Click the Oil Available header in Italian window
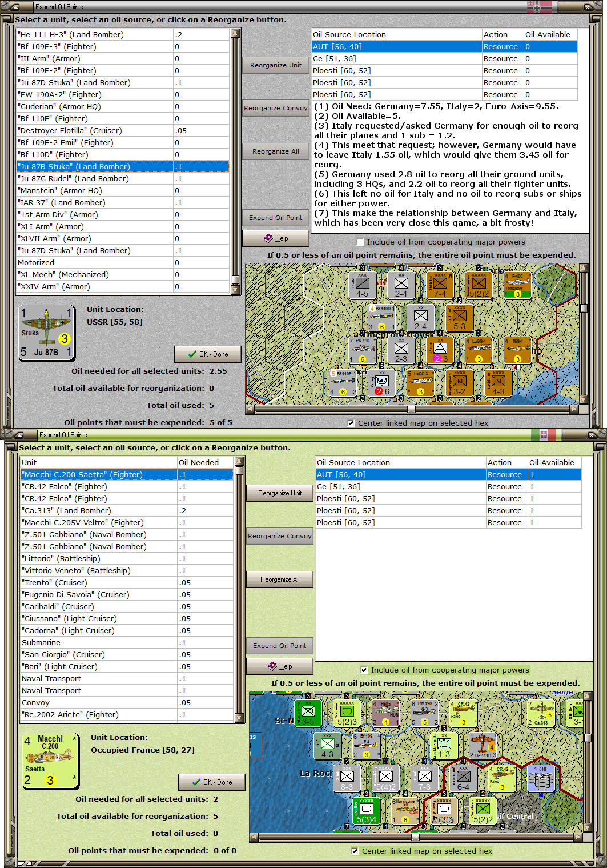This screenshot has width=607, height=868. coord(554,462)
